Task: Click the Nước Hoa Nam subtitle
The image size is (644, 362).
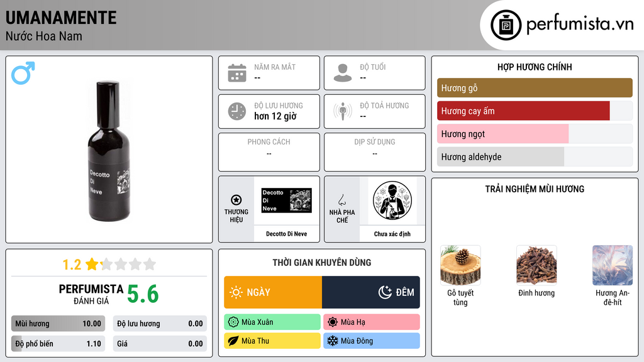Action: 44,36
